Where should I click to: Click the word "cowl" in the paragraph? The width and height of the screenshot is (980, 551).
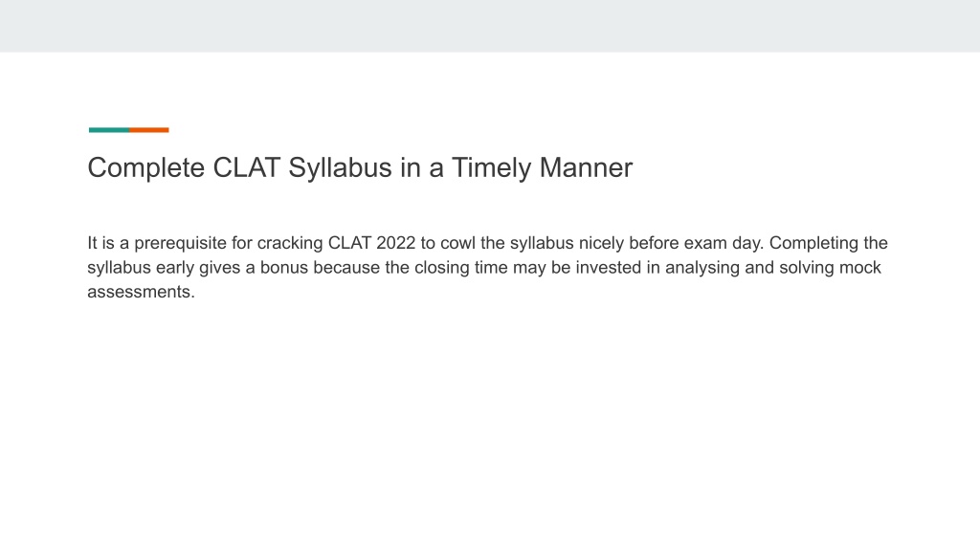point(458,243)
